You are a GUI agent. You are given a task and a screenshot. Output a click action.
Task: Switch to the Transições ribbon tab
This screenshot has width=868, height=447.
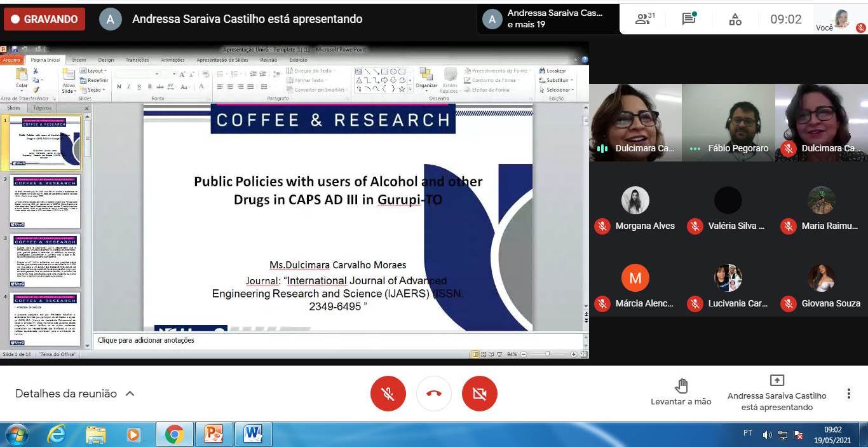click(x=137, y=60)
